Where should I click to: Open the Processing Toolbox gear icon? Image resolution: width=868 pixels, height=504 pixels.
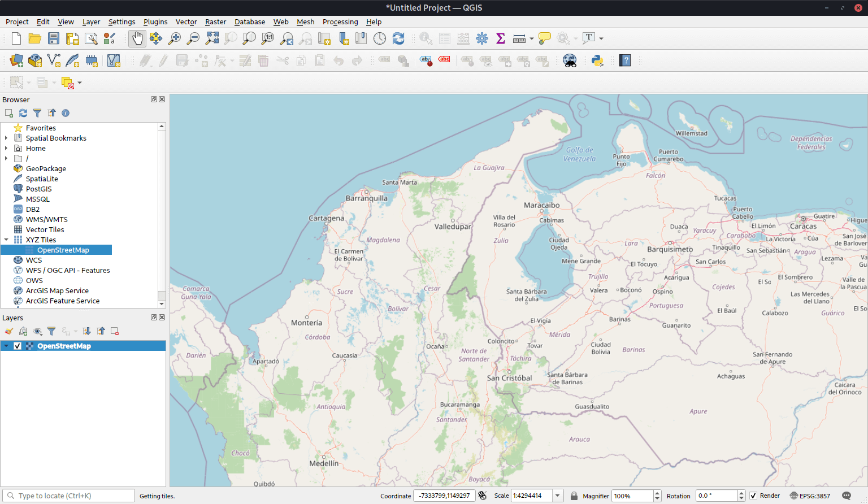coord(482,38)
